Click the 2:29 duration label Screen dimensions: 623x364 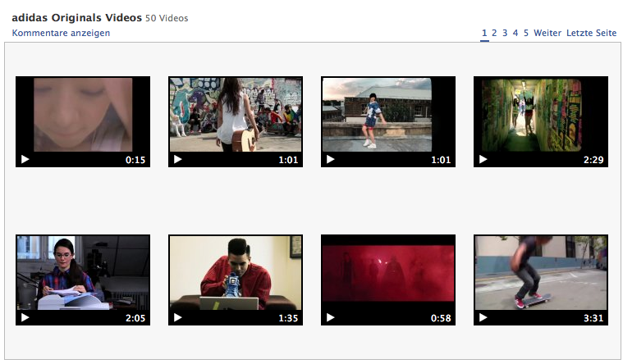pyautogui.click(x=593, y=160)
